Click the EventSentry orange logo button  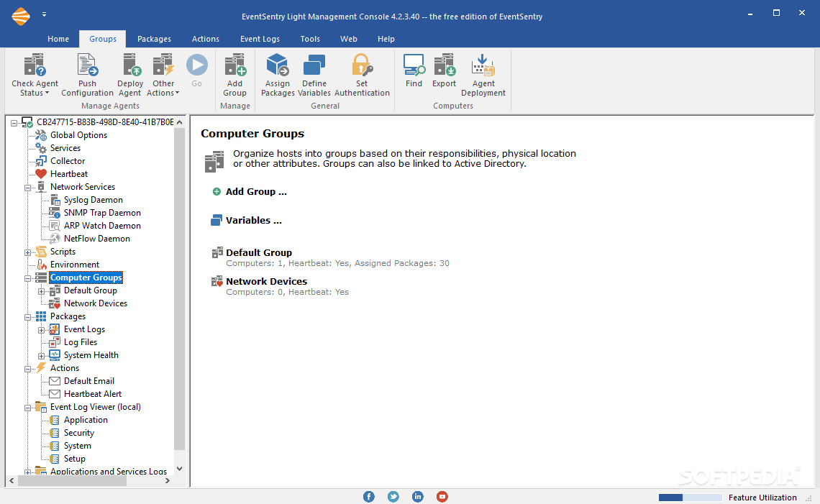coord(21,17)
